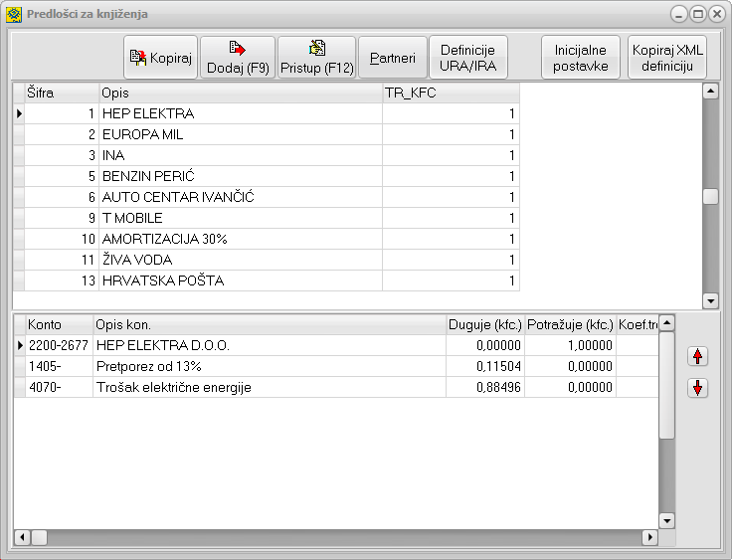Select the EUROPA MIL row
Image resolution: width=732 pixels, height=560 pixels.
point(267,134)
